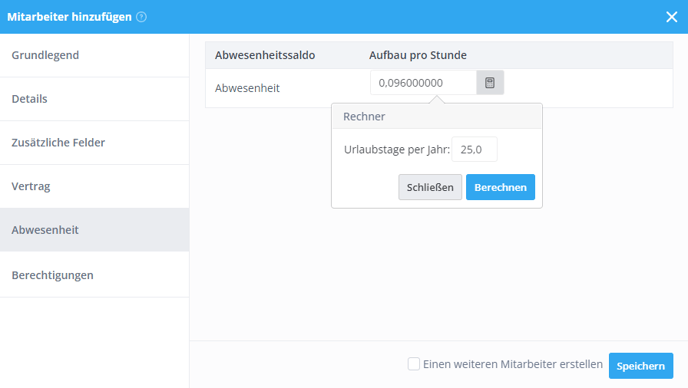
Task: Open the Berechtigungen tab
Action: [x=94, y=275]
